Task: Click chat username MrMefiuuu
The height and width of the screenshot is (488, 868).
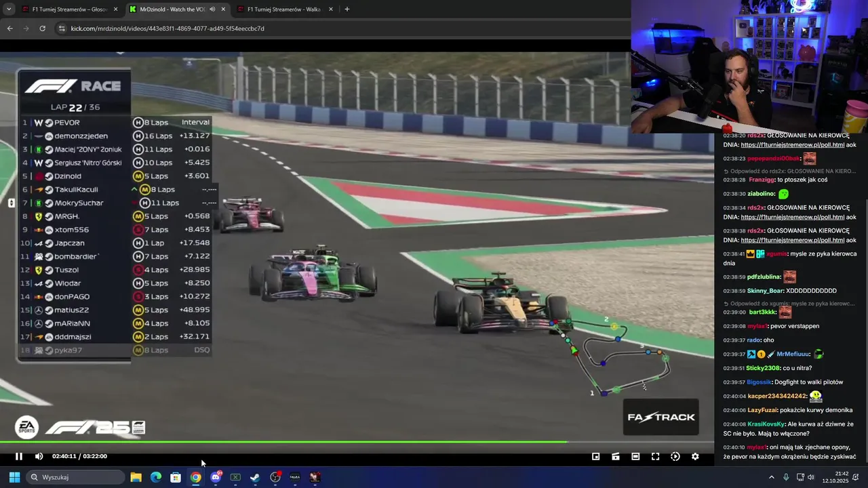Action: (x=793, y=354)
